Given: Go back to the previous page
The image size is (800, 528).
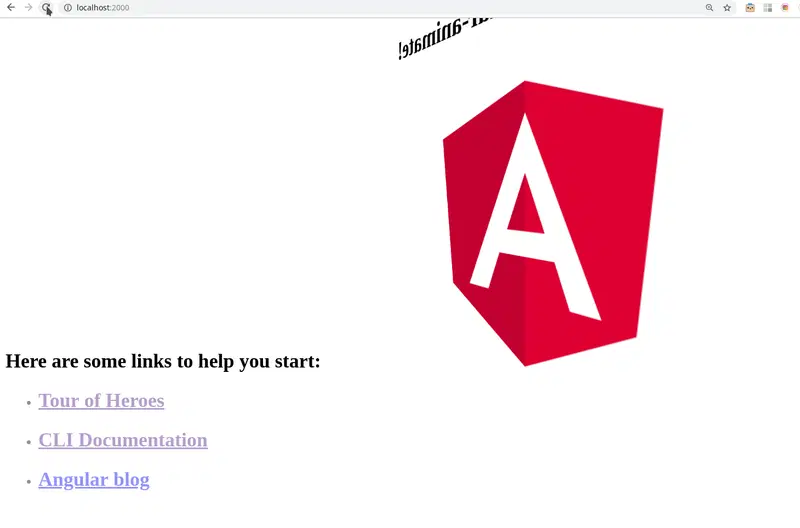Looking at the screenshot, I should (x=11, y=7).
